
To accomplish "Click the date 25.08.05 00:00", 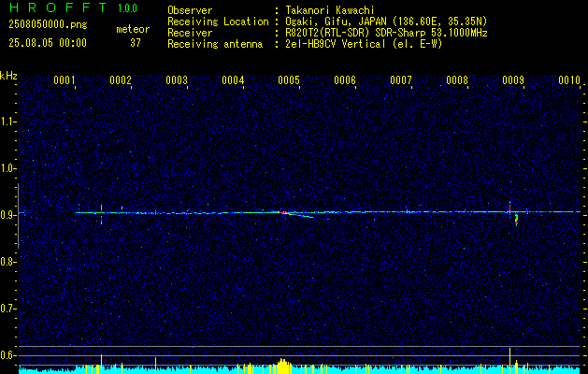I will (48, 43).
